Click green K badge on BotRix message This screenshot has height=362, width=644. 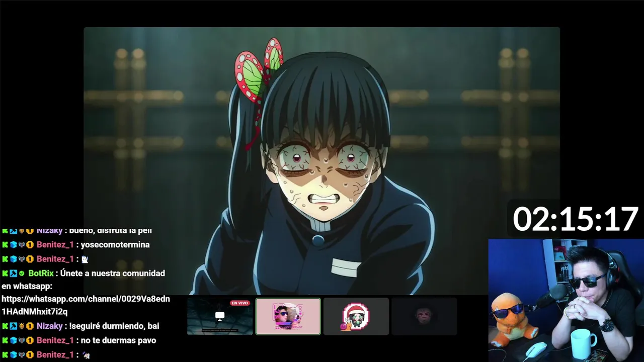(5, 274)
